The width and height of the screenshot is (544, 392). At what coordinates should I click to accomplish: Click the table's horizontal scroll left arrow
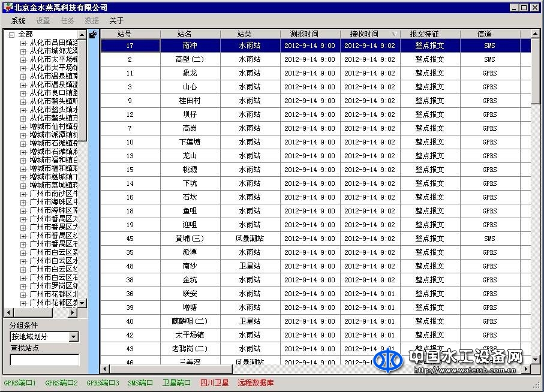click(x=105, y=369)
